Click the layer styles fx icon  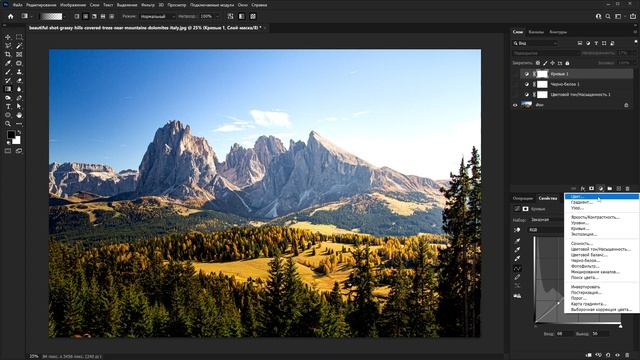582,189
